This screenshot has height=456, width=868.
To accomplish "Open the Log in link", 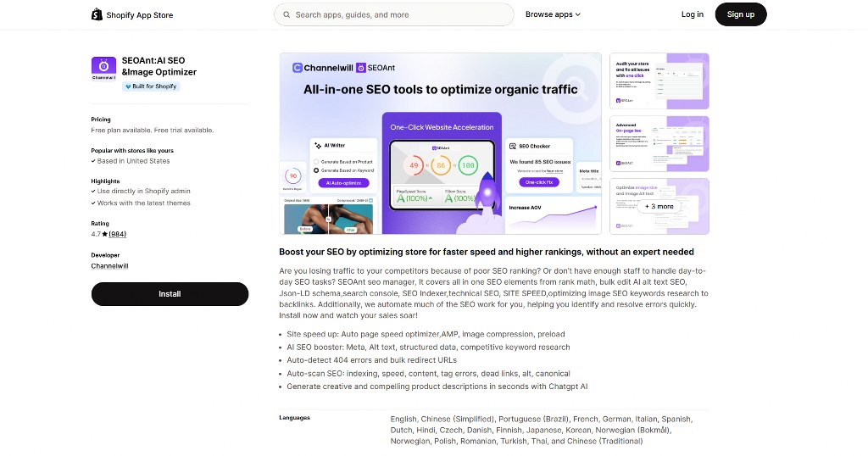I will (692, 14).
